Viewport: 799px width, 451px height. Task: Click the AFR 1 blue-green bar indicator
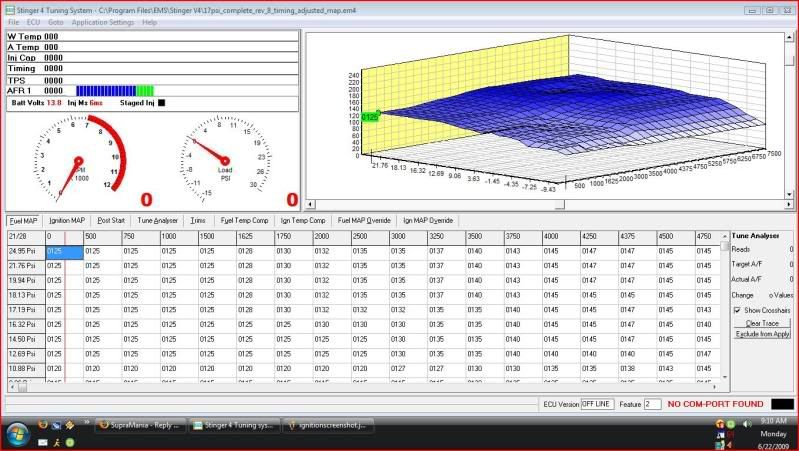tap(115, 91)
